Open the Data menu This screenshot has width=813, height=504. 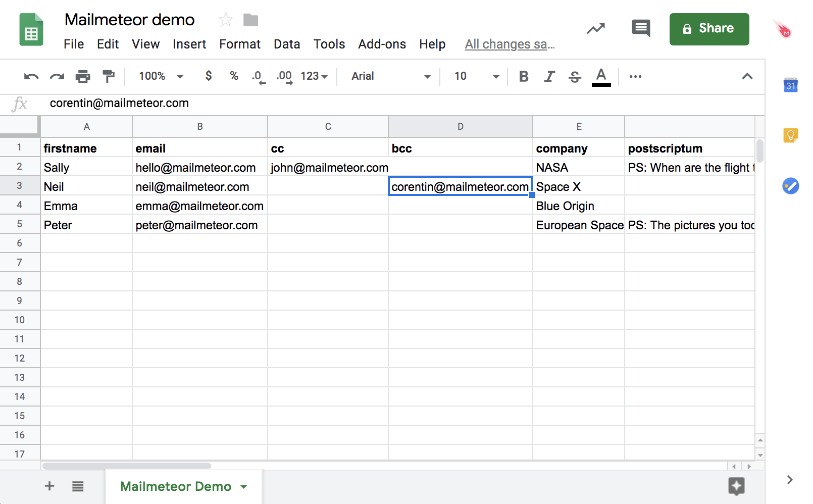click(x=287, y=44)
